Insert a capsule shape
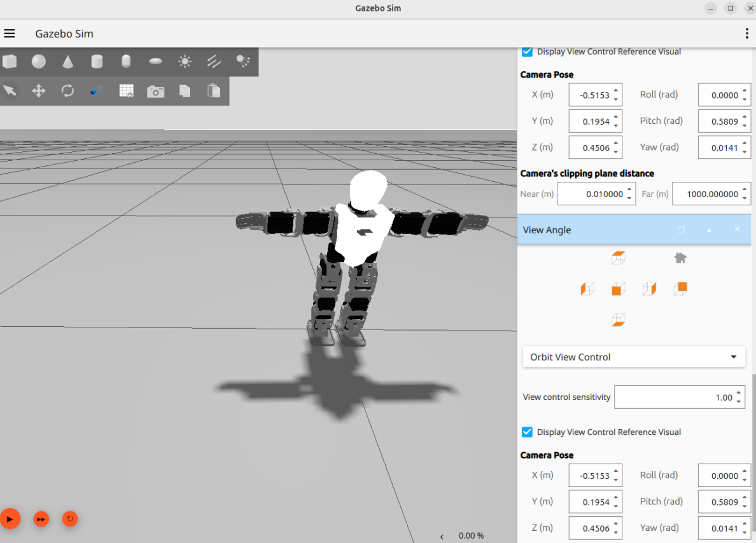Viewport: 756px width, 543px height. [126, 62]
